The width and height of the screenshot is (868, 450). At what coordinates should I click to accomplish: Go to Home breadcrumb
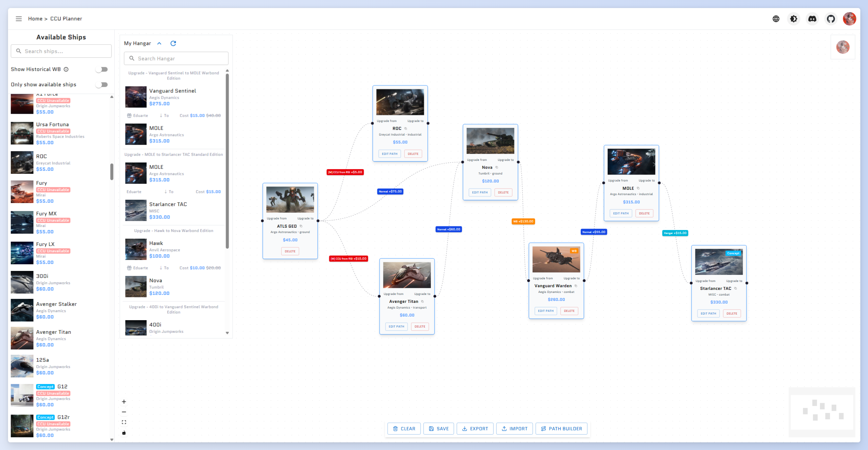pyautogui.click(x=35, y=19)
